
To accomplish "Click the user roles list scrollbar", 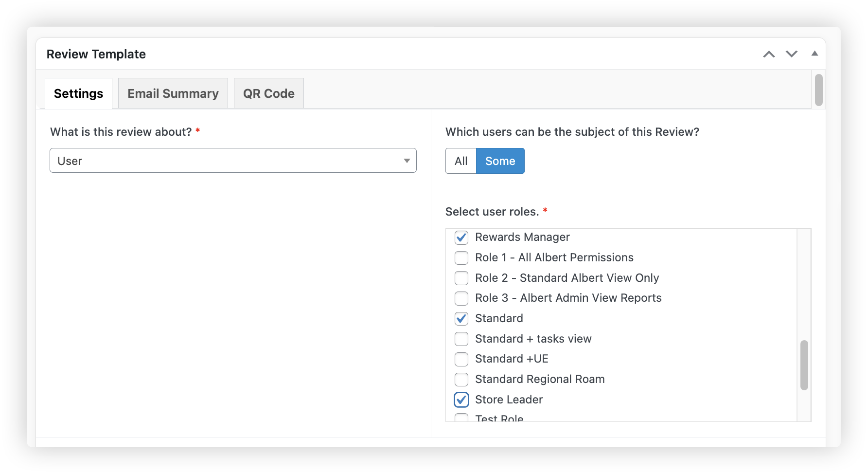I will click(804, 365).
